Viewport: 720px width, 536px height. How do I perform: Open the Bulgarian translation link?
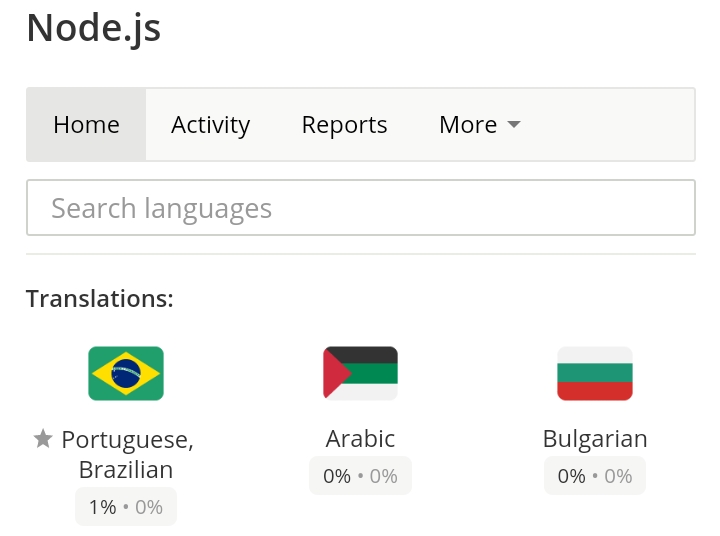[595, 439]
